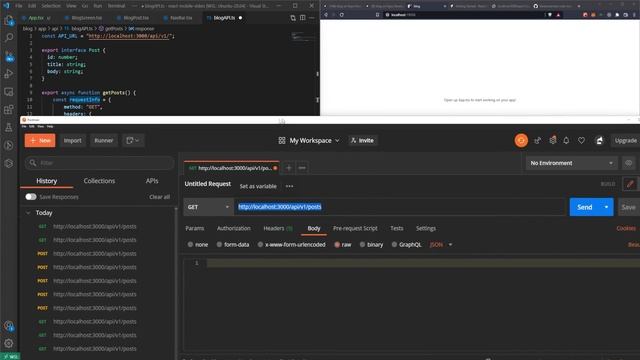640x360 pixels.
Task: Open Extensions view in VS Code
Action: (x=9, y=110)
